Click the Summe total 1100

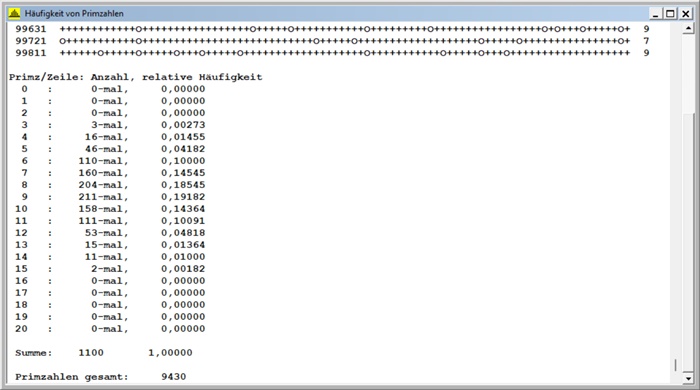point(91,353)
